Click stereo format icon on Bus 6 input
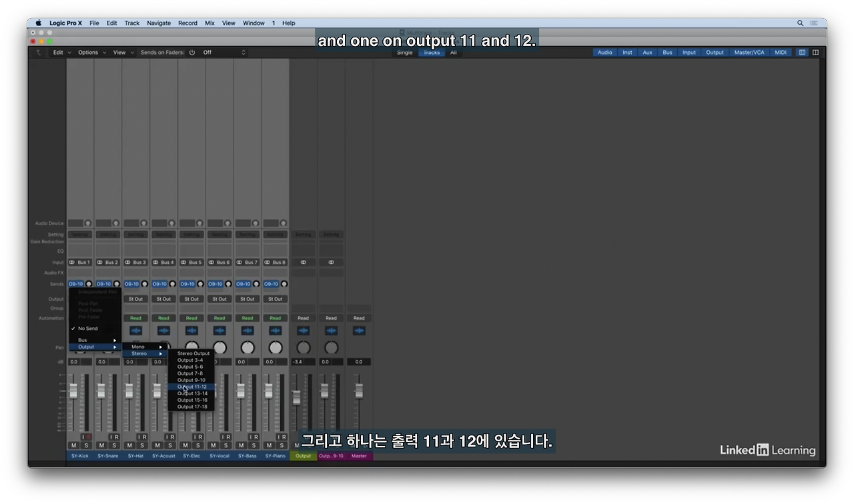Viewport: 854px width, 504px height. pyautogui.click(x=211, y=263)
